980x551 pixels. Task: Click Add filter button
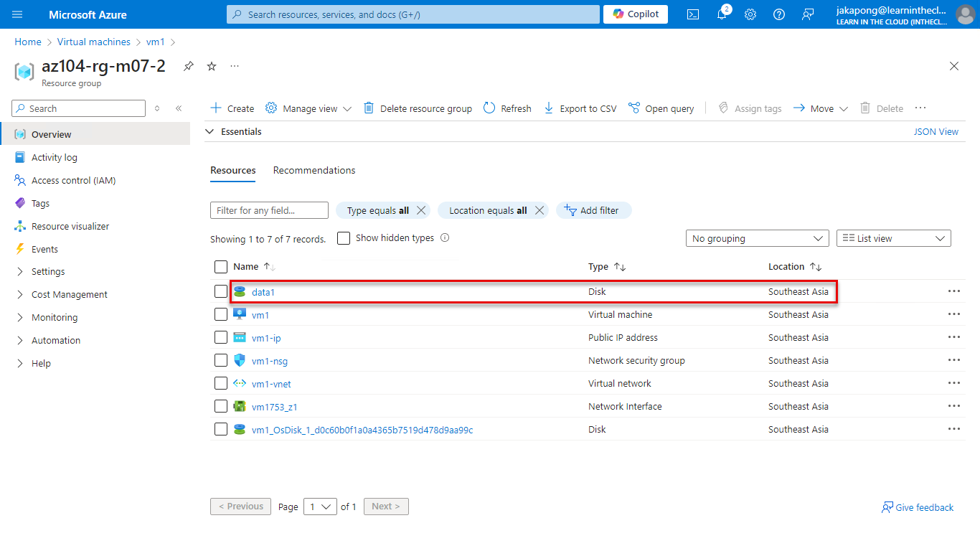pos(593,210)
